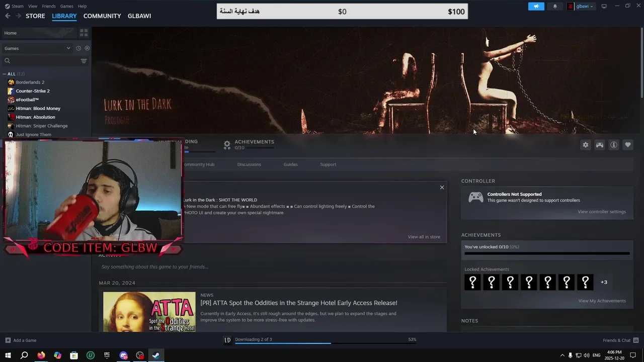The width and height of the screenshot is (644, 362).
Task: Open View My Achievements
Action: coord(602,301)
